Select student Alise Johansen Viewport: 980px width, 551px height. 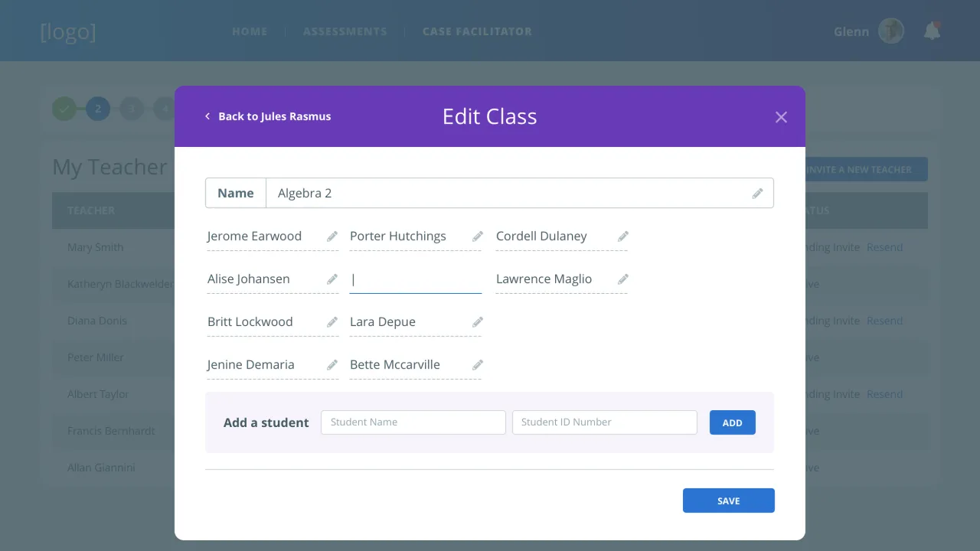click(x=249, y=279)
